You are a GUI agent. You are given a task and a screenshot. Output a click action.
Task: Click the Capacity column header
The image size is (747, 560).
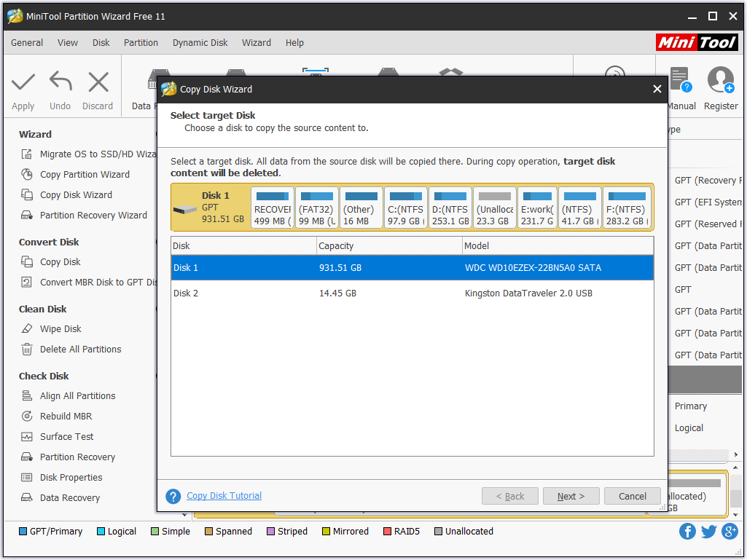click(389, 246)
